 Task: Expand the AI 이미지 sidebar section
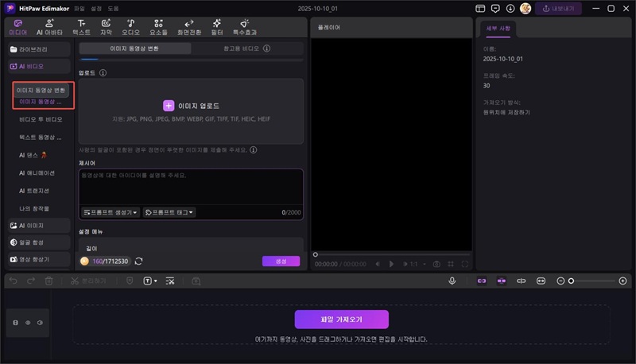pyautogui.click(x=37, y=226)
